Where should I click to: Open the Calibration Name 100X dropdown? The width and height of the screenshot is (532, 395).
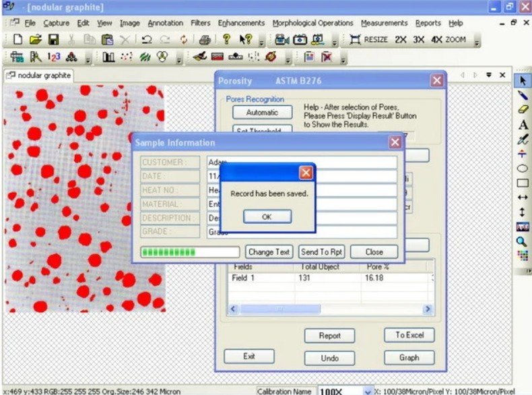tap(368, 391)
